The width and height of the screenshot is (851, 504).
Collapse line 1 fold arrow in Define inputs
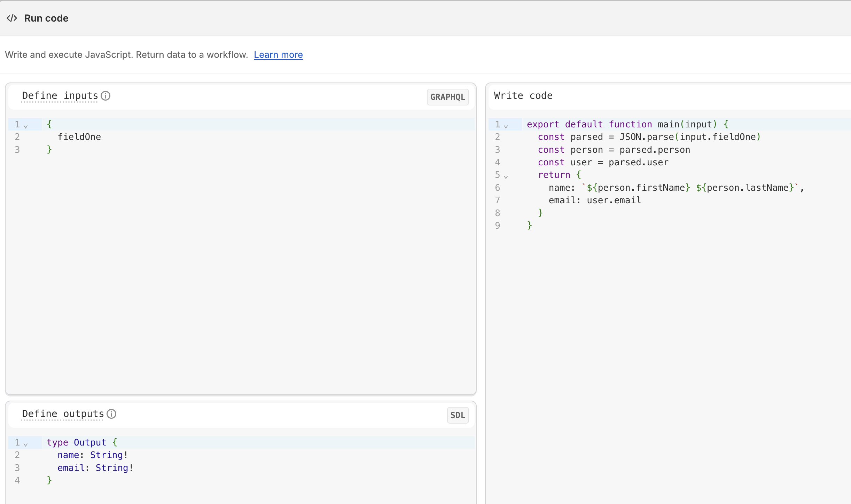(x=26, y=126)
